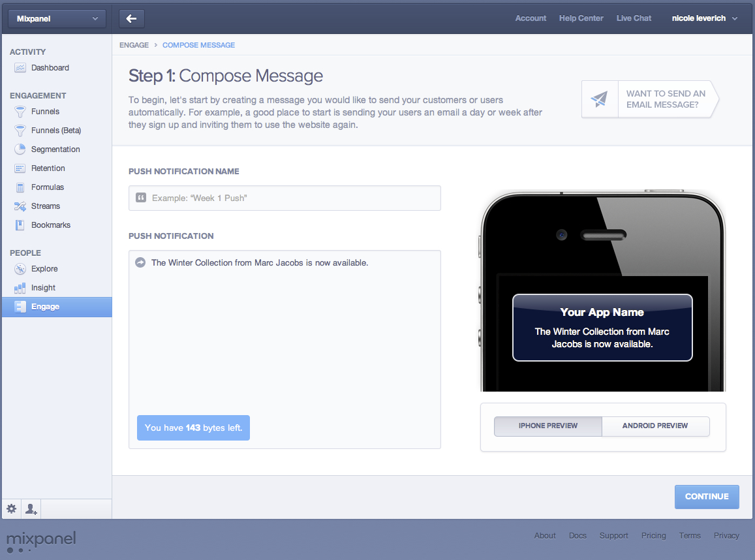Open the Mixpanel project dropdown
The height and width of the screenshot is (560, 755).
point(57,19)
